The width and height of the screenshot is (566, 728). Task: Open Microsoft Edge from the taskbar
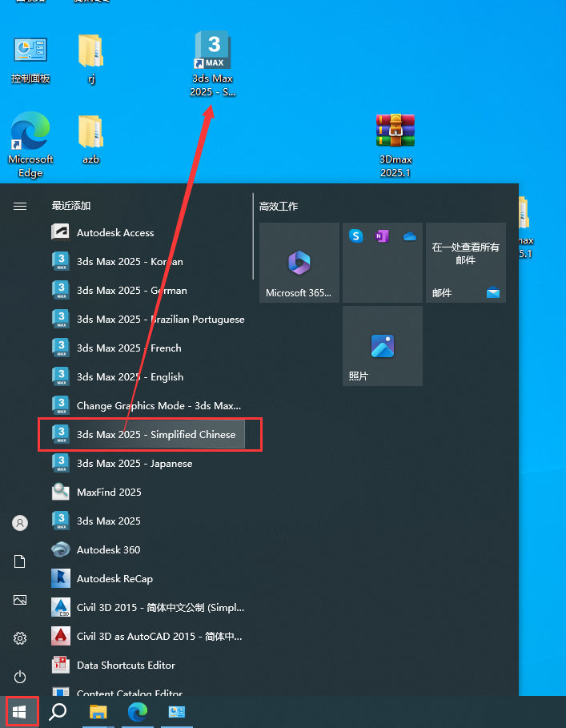pos(138,711)
